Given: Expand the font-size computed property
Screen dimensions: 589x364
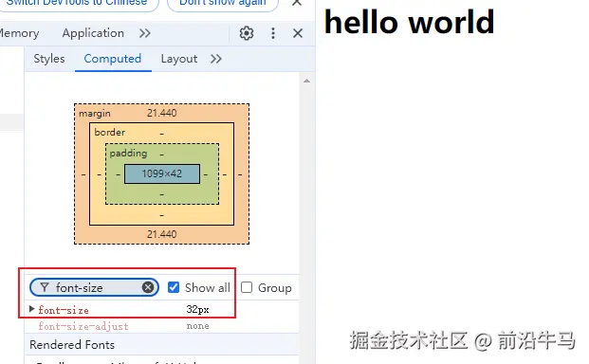Looking at the screenshot, I should (32, 309).
